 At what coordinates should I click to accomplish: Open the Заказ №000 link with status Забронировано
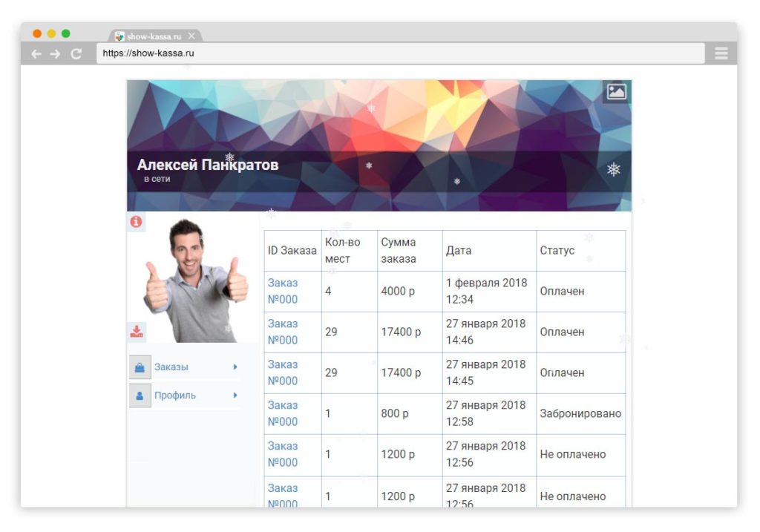tap(283, 413)
